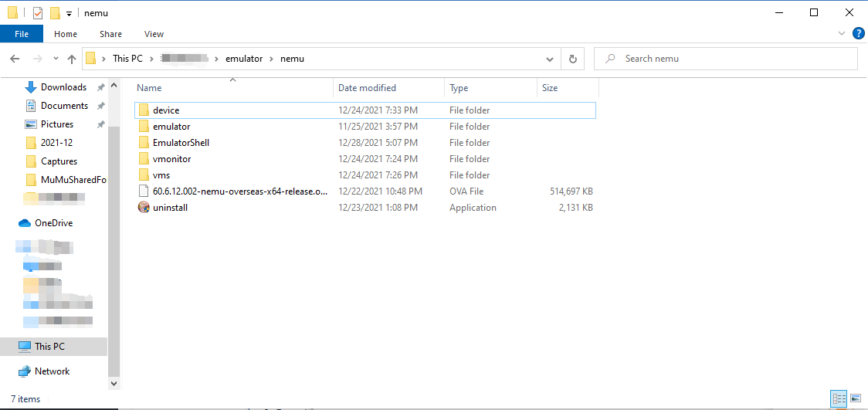868x410 pixels.
Task: Click in the Search nemu field
Action: click(725, 59)
